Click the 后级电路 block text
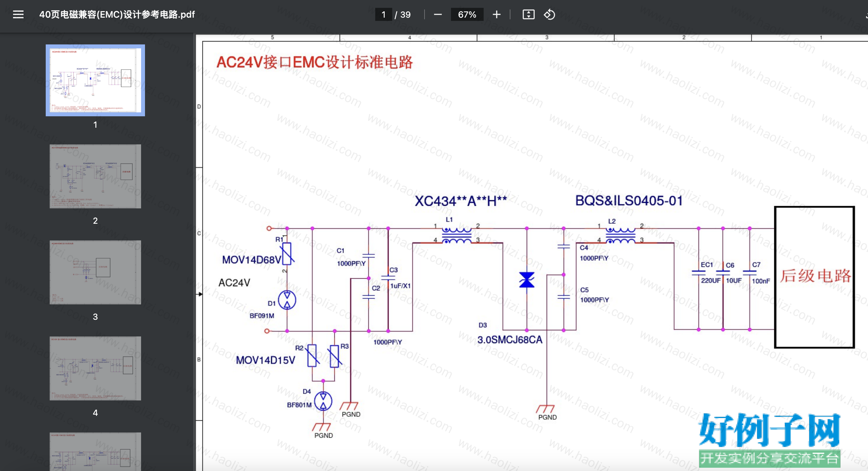The height and width of the screenshot is (471, 868). click(x=815, y=276)
